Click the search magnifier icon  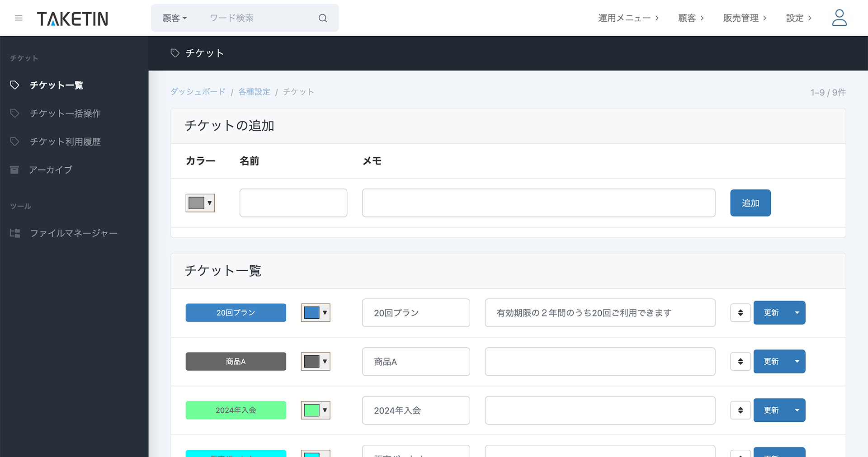pyautogui.click(x=323, y=18)
